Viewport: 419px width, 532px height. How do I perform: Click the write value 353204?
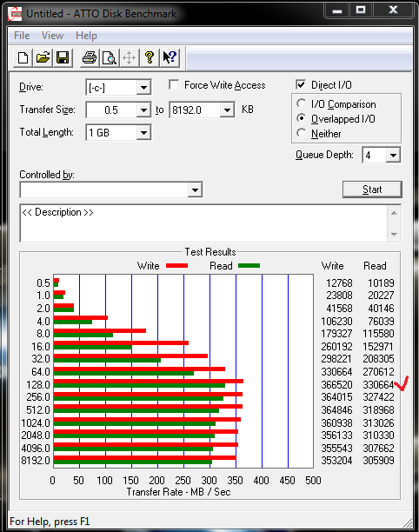337,461
